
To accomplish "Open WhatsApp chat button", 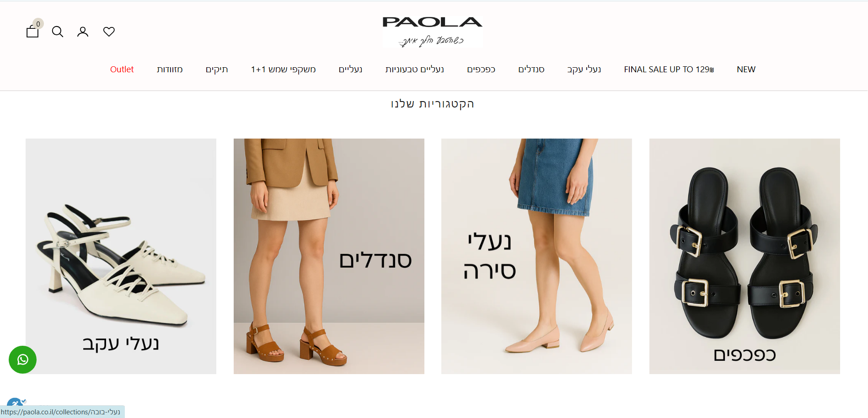I will tap(22, 359).
